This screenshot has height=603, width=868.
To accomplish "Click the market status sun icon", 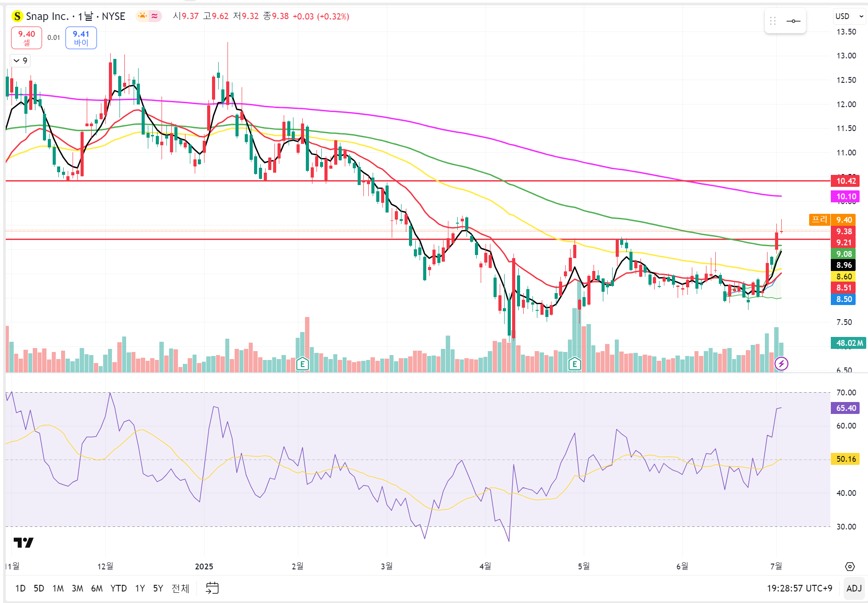I will click(x=143, y=16).
